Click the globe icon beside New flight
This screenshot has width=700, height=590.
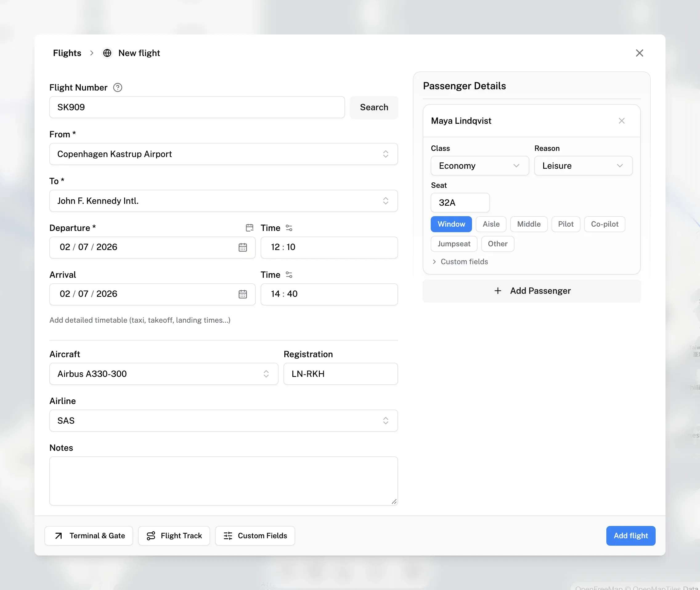pos(107,53)
